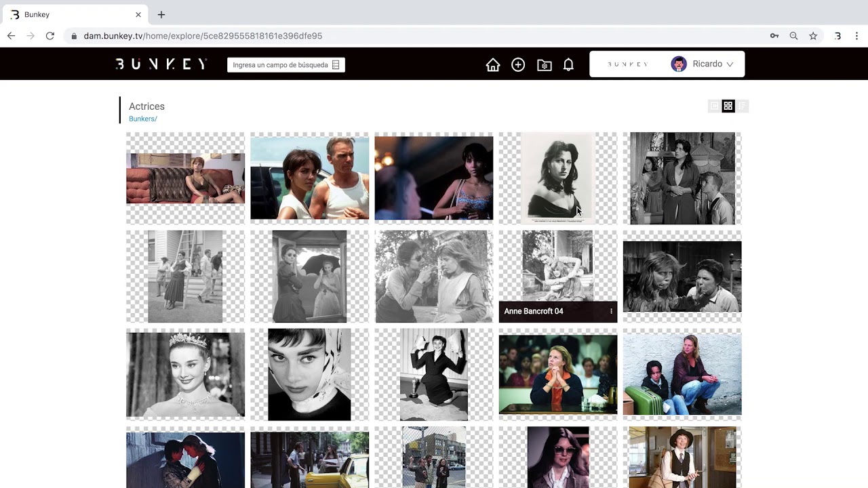Open a new browser tab
The height and width of the screenshot is (488, 868).
tap(161, 14)
